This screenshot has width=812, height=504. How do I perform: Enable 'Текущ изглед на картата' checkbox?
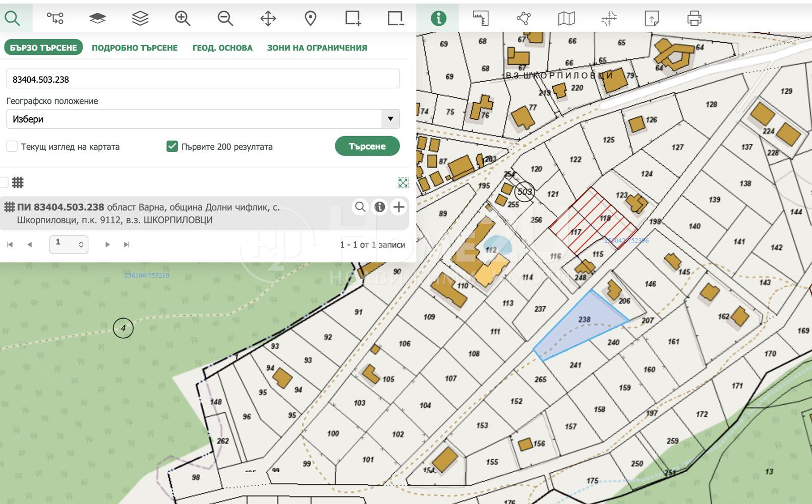click(x=12, y=147)
